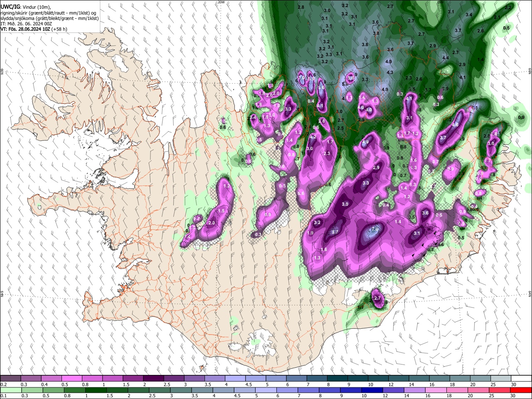Click the 'UWC/IG: Vindur (10m)' title text
The width and height of the screenshot is (532, 399).
pyautogui.click(x=25, y=7)
